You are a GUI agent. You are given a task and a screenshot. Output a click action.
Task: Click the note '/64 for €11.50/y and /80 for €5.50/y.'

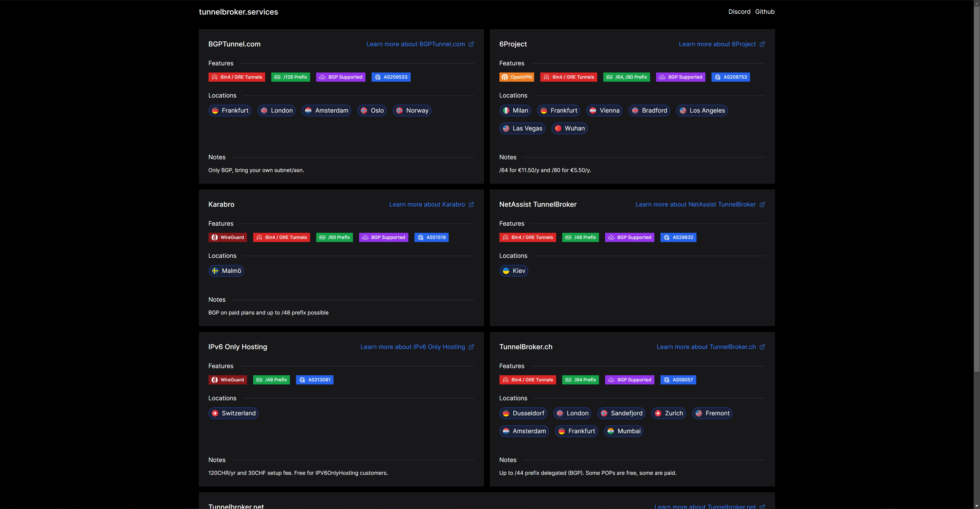545,171
